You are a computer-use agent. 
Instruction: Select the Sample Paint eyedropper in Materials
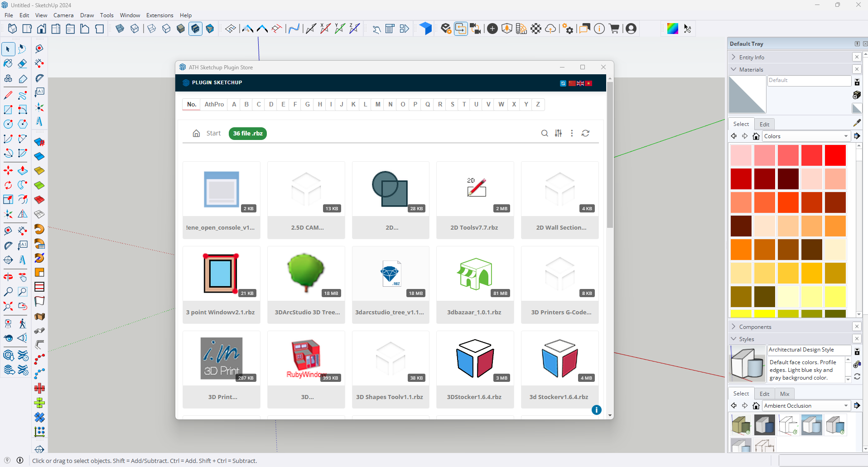click(857, 123)
